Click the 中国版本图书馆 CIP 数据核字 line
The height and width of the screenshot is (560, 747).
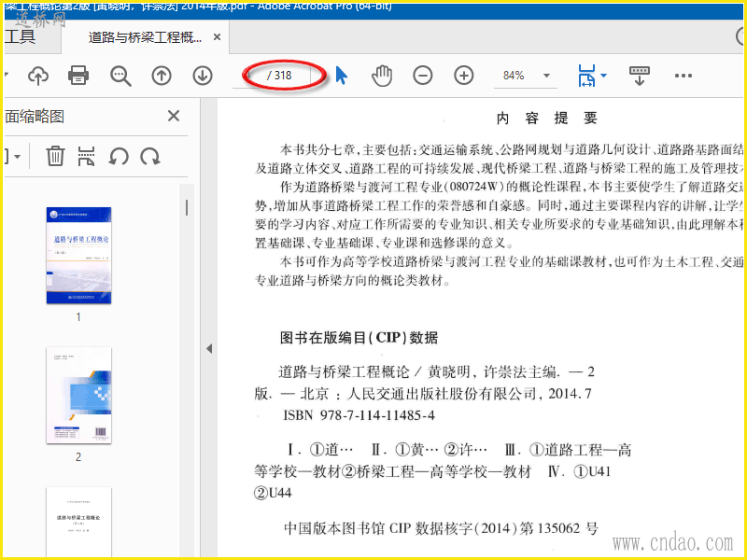[441, 528]
